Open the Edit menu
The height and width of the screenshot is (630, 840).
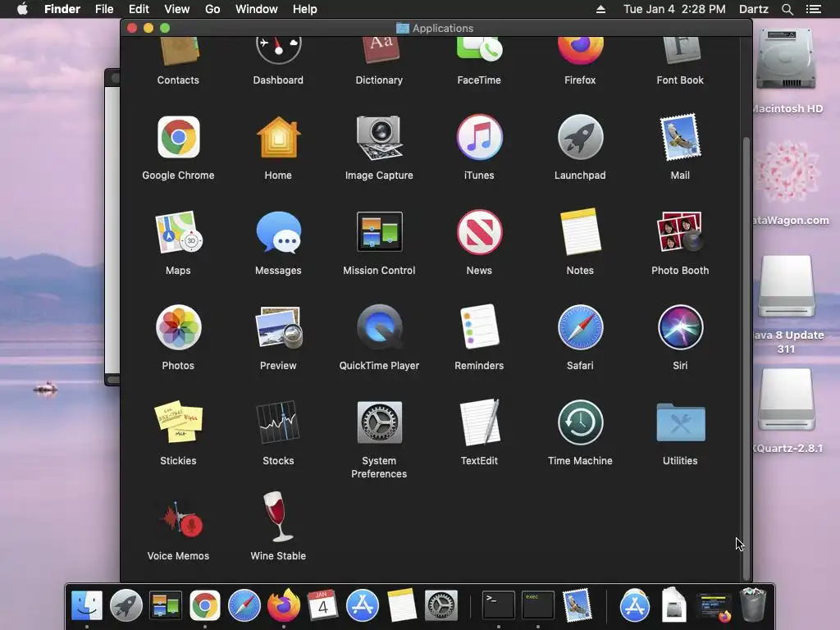click(x=139, y=9)
